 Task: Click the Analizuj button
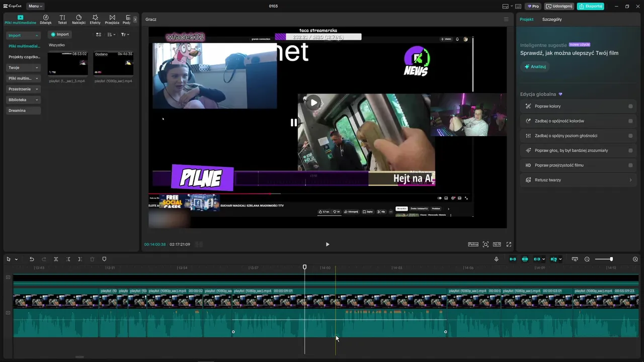point(535,66)
